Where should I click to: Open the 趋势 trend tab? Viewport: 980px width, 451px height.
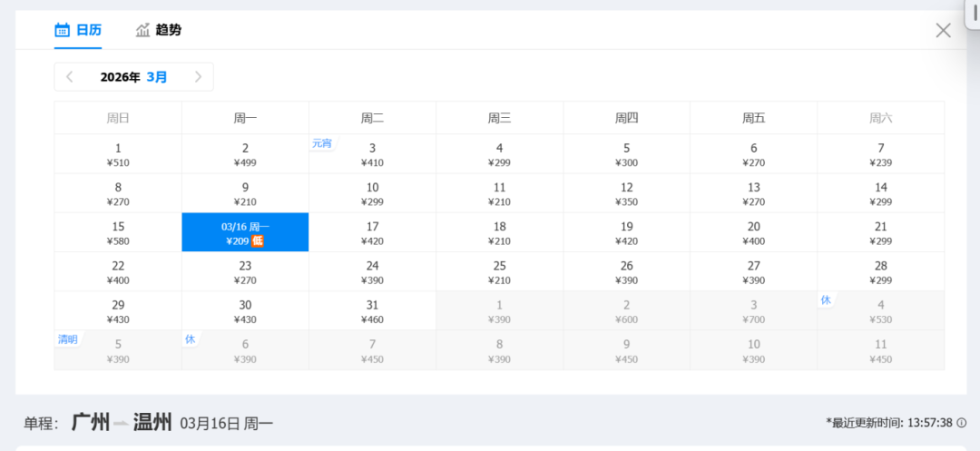pyautogui.click(x=158, y=30)
